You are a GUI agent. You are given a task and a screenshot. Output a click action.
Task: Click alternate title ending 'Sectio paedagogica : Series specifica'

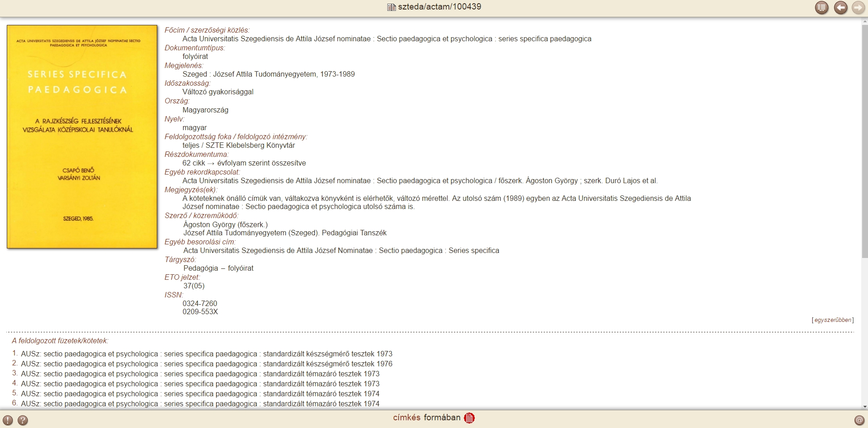tap(341, 251)
